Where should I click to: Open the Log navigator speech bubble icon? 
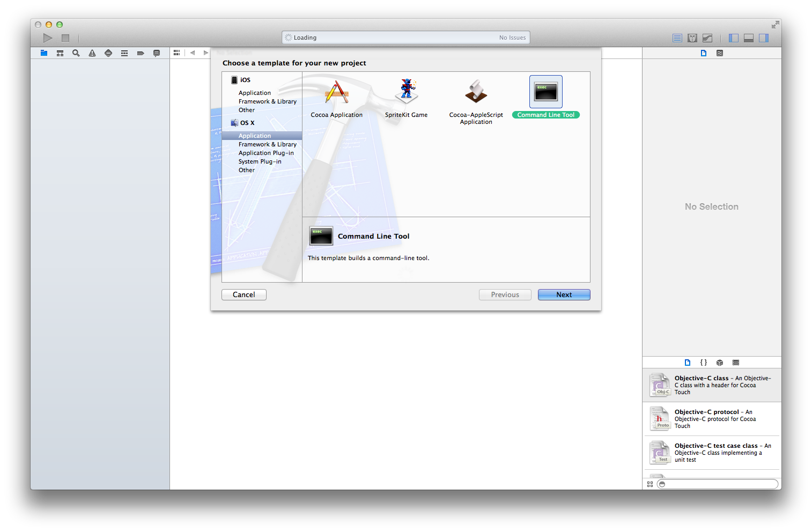157,53
